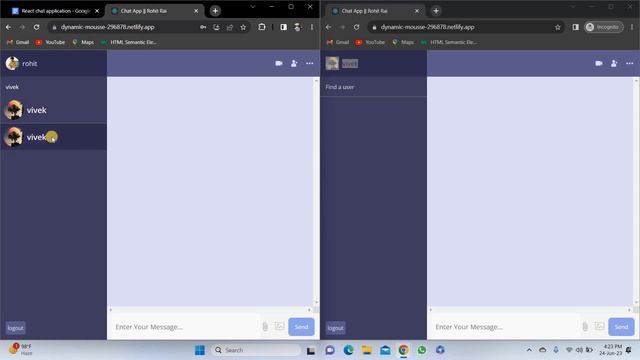Screen dimensions: 640x360
Task: Click attachment paperclip icon in left window
Action: point(265,326)
